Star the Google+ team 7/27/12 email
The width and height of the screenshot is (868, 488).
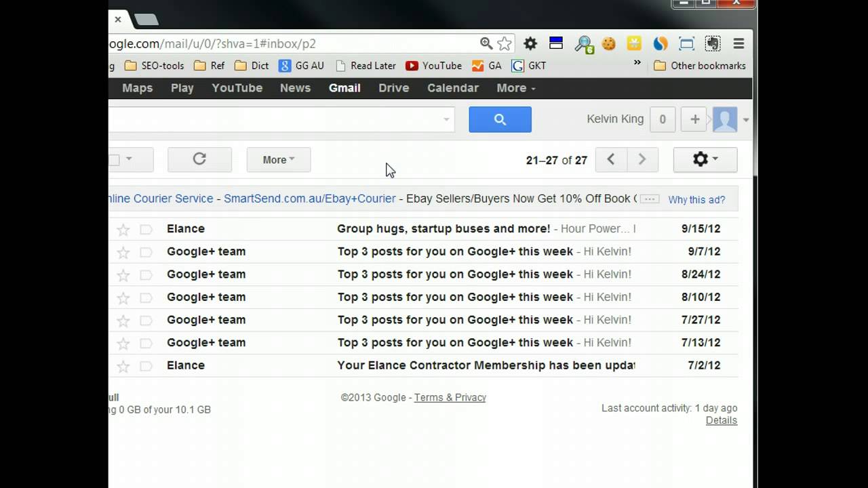123,320
